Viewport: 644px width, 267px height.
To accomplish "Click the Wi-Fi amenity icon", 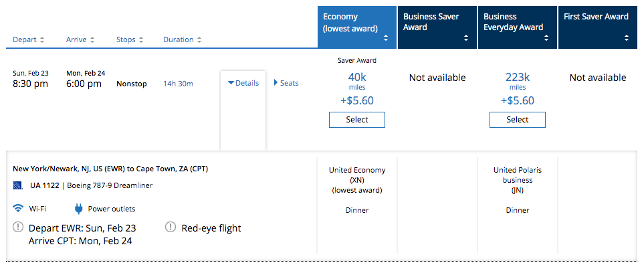I will pyautogui.click(x=18, y=209).
